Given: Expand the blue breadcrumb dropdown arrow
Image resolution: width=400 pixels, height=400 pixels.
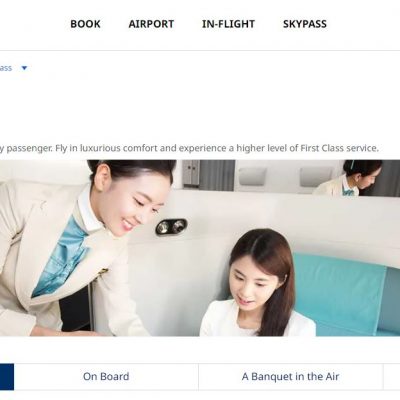Looking at the screenshot, I should tap(24, 68).
